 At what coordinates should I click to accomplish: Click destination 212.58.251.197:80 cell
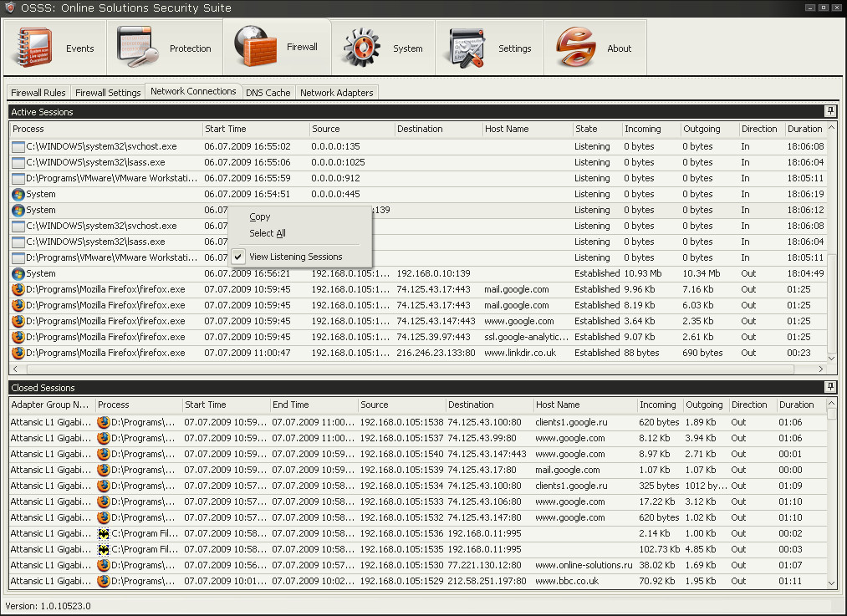[487, 582]
